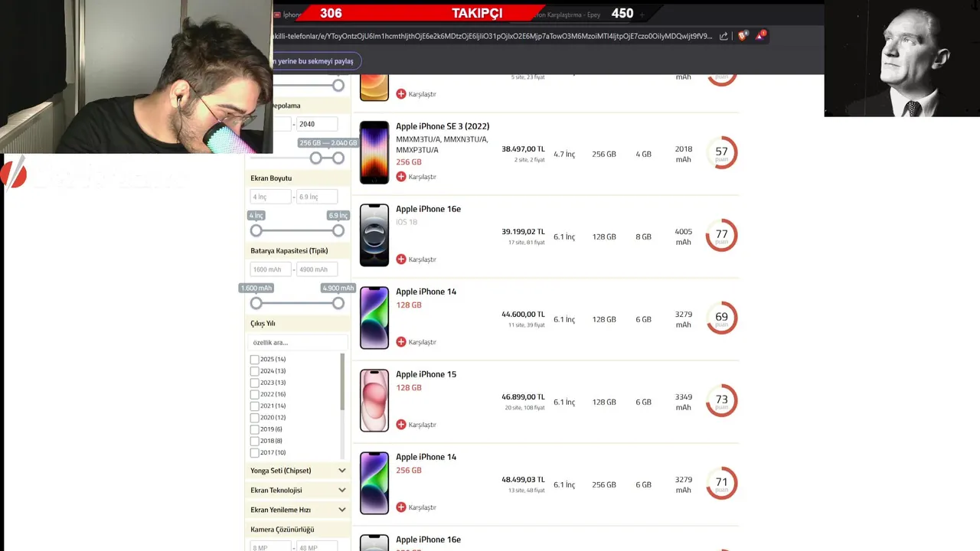Check the 2017 (10) year box
Image resolution: width=980 pixels, height=551 pixels.
[254, 452]
